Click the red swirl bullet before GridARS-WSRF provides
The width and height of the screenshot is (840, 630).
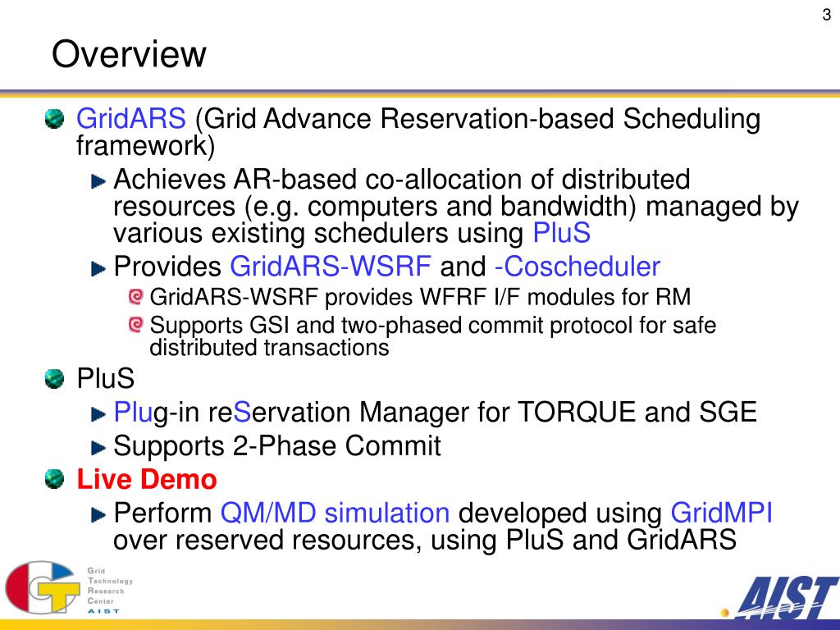[x=136, y=297]
